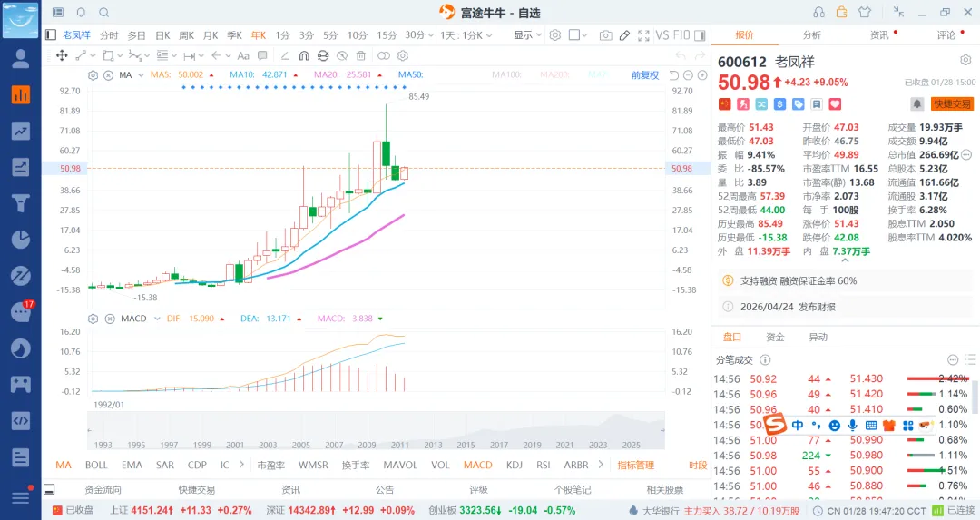
Task: Switch to 日K chart period
Action: pos(162,35)
